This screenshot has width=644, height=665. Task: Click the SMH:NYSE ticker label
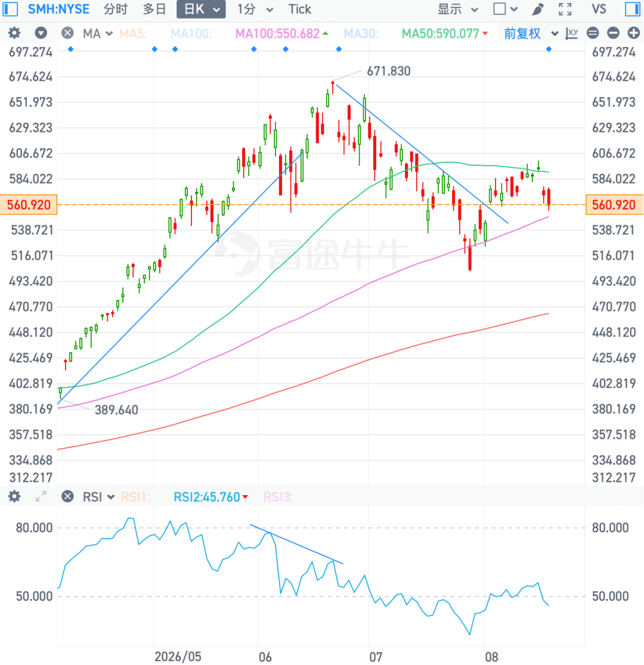(x=58, y=9)
